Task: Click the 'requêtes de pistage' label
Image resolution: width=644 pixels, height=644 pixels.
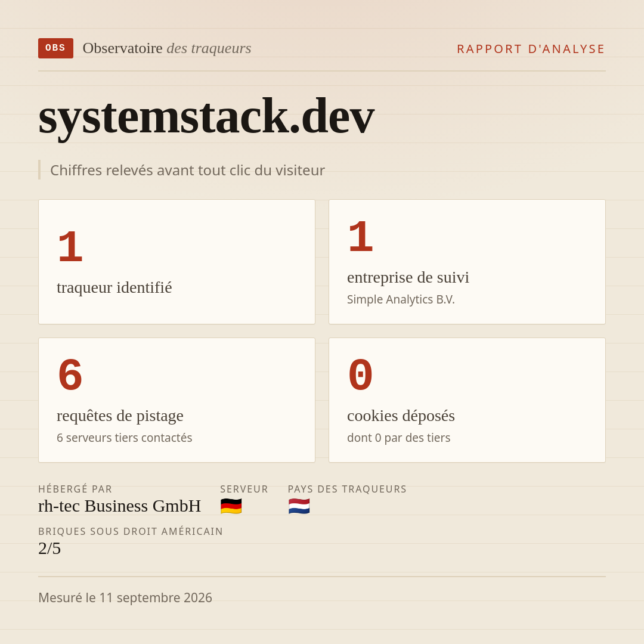Action: [120, 416]
